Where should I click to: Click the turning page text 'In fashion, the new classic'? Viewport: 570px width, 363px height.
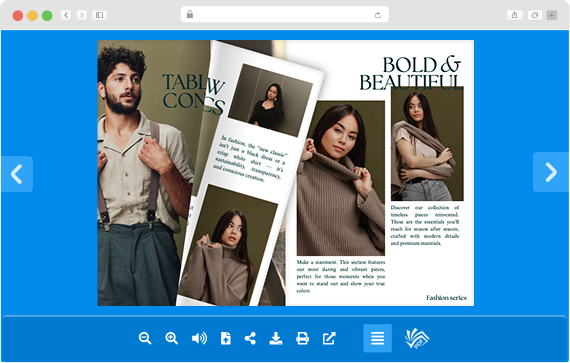click(x=251, y=158)
